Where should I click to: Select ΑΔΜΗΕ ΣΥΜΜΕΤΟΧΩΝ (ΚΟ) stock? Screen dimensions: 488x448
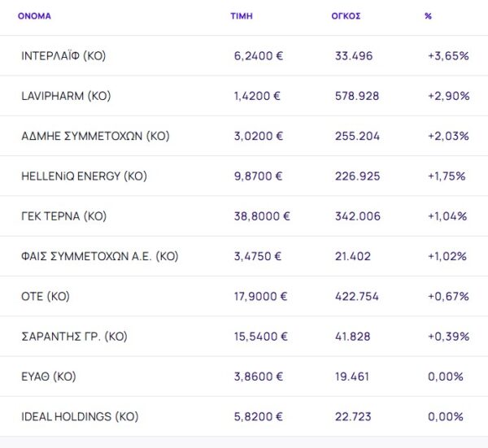(x=95, y=136)
